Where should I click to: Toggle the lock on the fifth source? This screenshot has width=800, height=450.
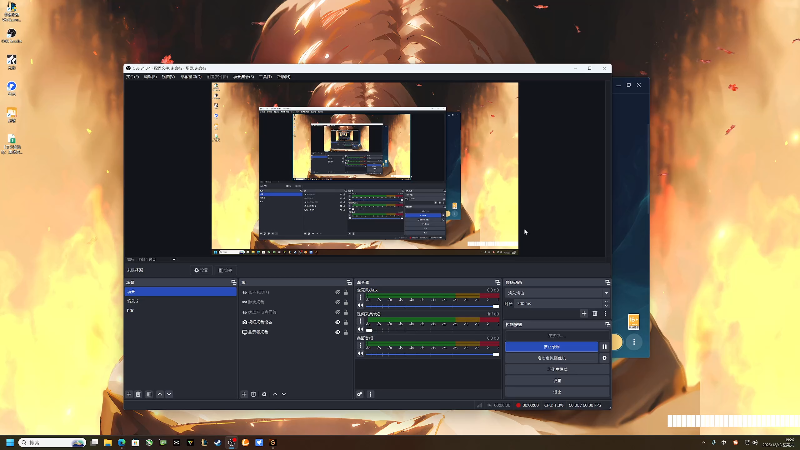(346, 332)
